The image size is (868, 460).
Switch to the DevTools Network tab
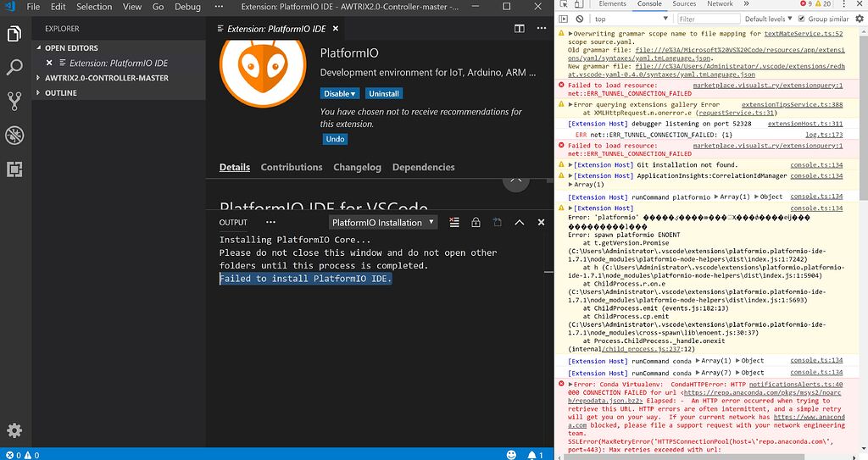720,4
